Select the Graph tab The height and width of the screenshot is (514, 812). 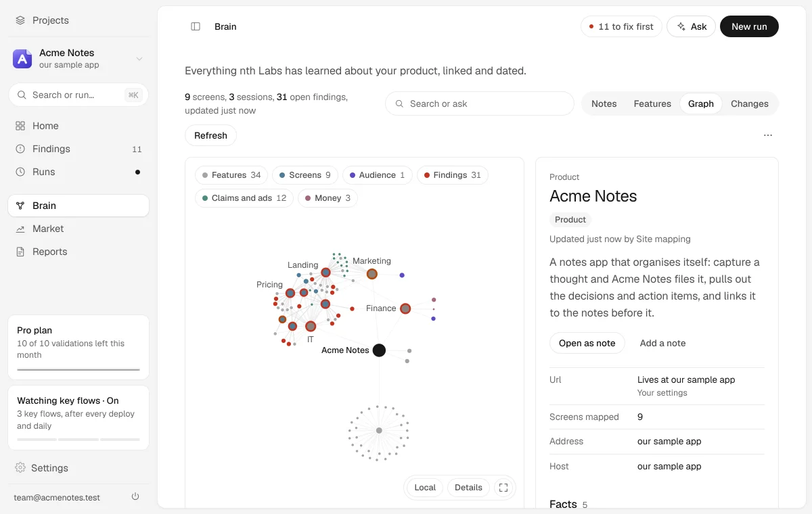click(x=701, y=103)
